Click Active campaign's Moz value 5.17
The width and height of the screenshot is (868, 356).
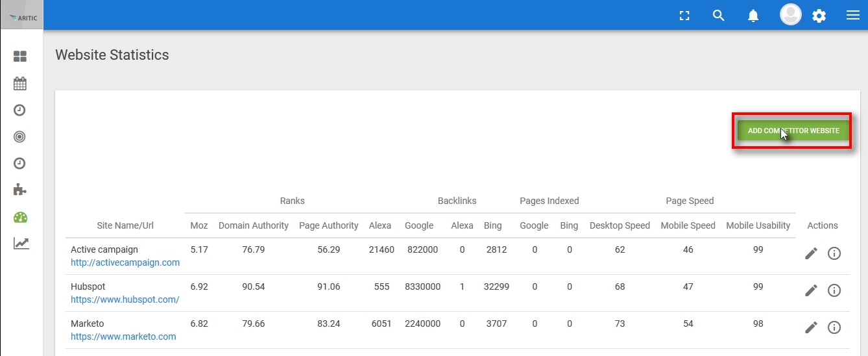point(199,249)
